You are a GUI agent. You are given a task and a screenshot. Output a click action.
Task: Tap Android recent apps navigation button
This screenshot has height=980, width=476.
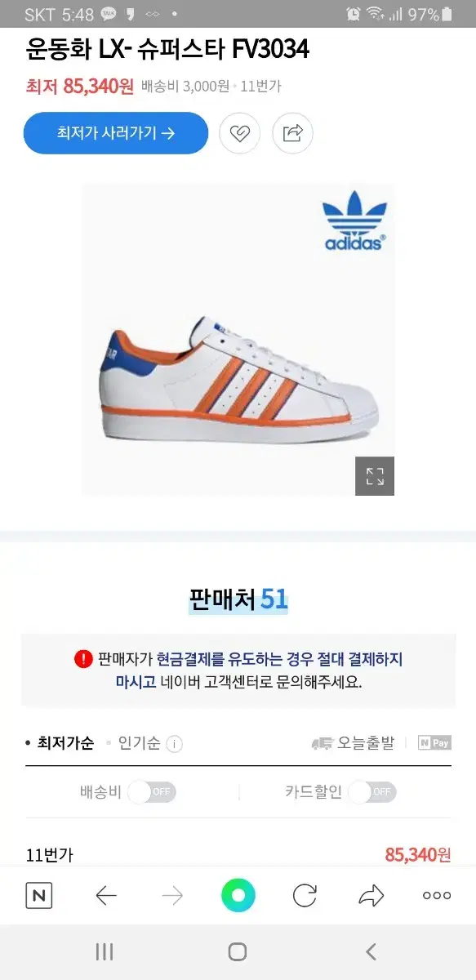pos(105,951)
